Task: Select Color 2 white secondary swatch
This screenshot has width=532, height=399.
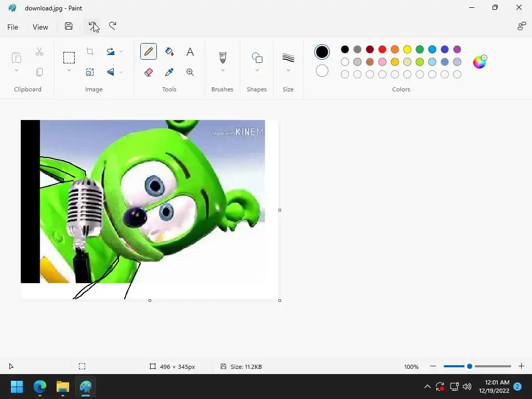Action: coord(322,71)
